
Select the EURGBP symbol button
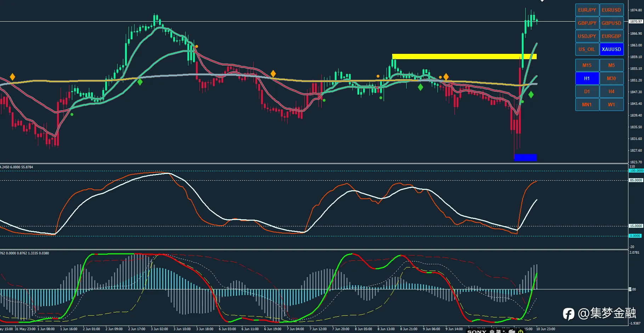click(x=611, y=36)
